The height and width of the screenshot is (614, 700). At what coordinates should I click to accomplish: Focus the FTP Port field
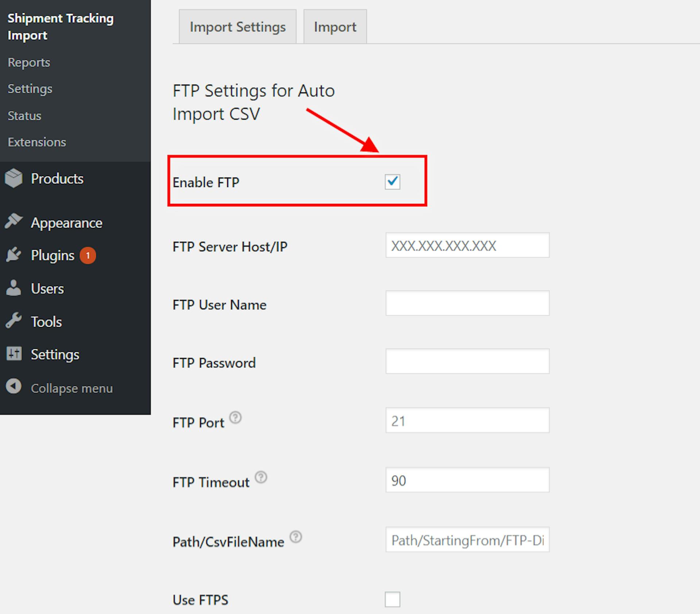click(x=467, y=420)
